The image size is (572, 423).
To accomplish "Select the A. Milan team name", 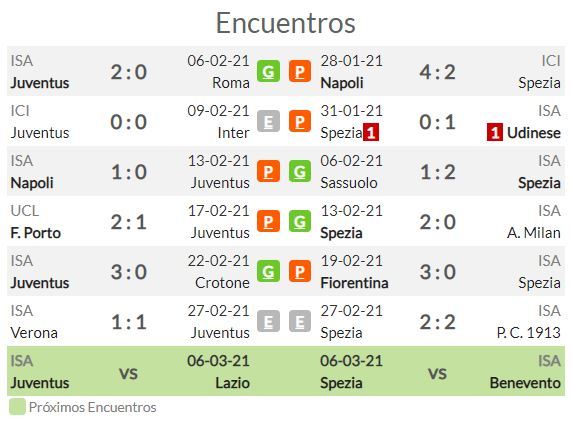I will (x=534, y=233).
